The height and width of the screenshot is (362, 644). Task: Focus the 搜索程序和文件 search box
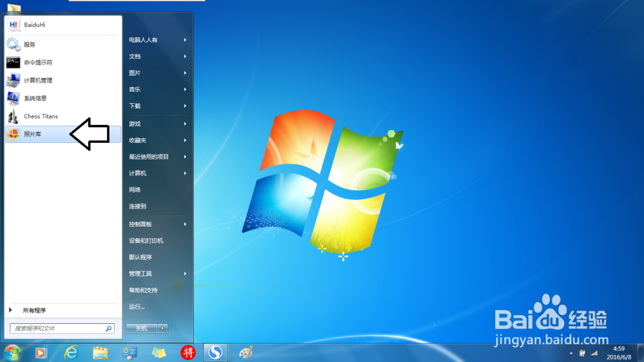[62, 329]
